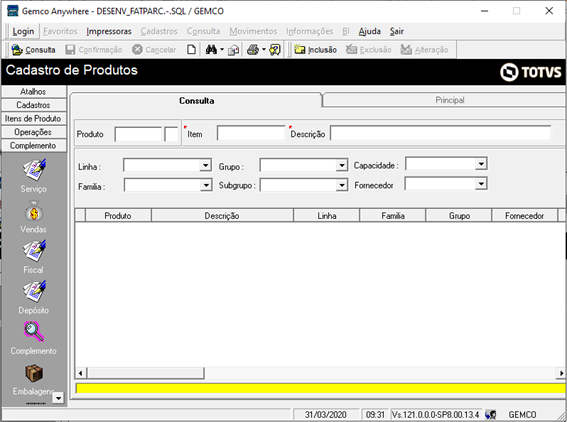Viewport: 567px width, 422px height.
Task: Click the binoculars search toolbar icon
Action: click(x=211, y=50)
